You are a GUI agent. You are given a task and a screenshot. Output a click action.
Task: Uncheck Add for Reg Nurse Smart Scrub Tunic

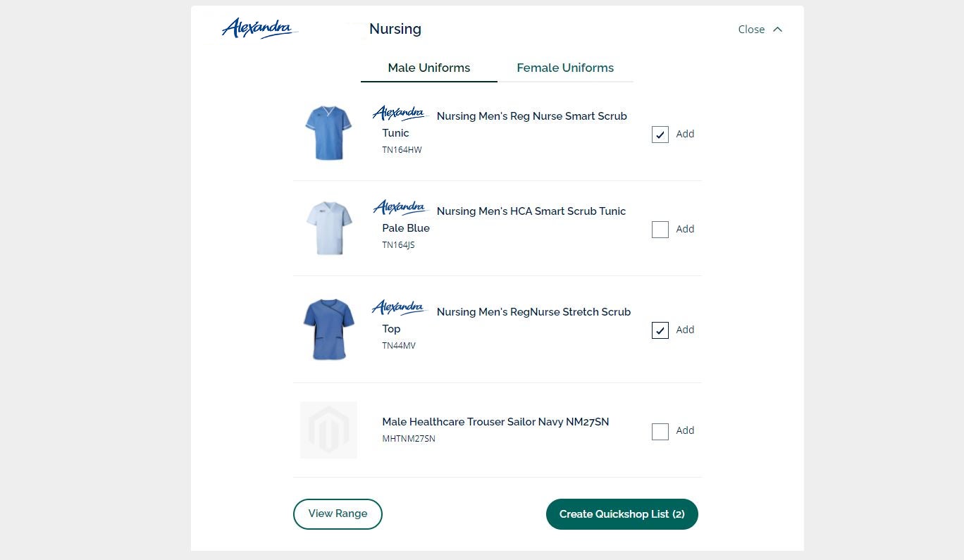(660, 135)
